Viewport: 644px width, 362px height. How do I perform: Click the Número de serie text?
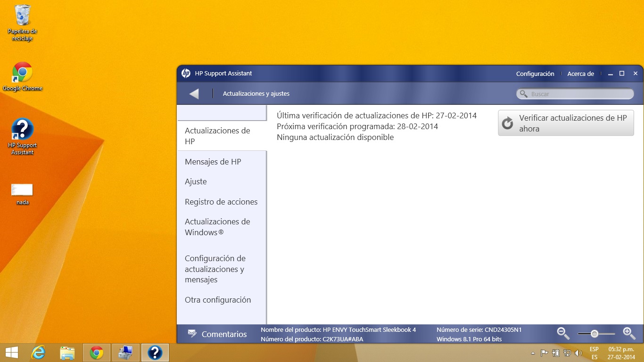(479, 329)
